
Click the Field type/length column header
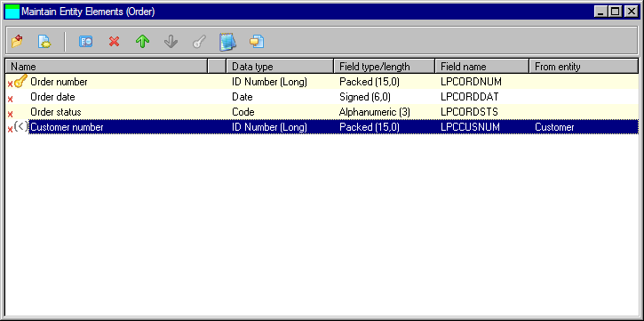(385, 66)
